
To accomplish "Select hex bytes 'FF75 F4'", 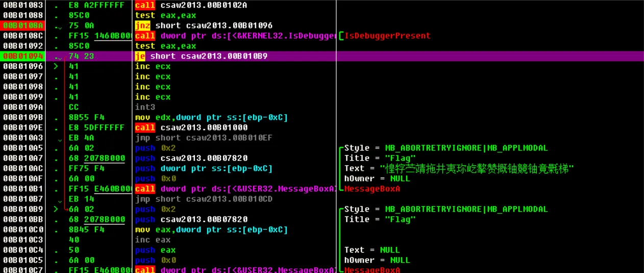I will point(86,168).
